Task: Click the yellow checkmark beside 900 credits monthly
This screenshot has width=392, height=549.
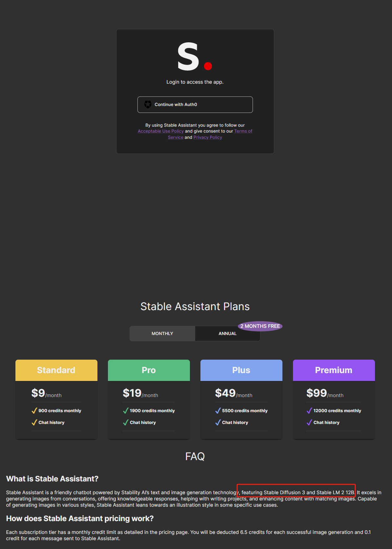Action: [34, 411]
